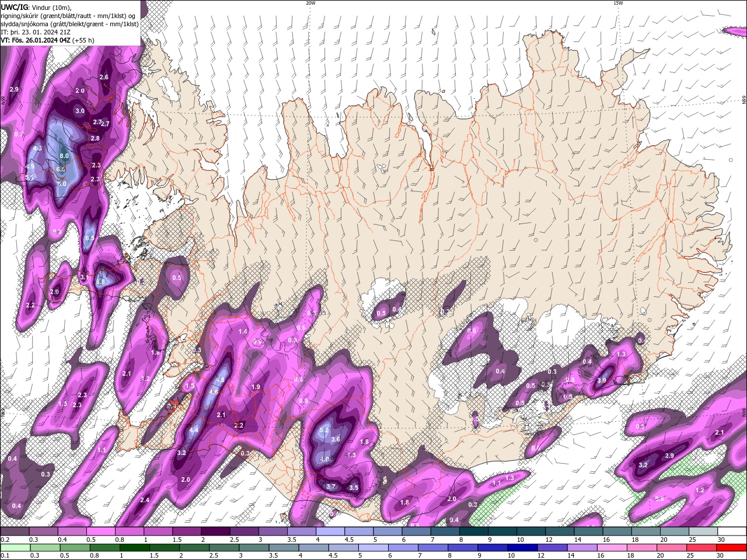Click the 1.4 precipitation value on the map
Viewport: 747px width, 560px height.
(x=243, y=331)
